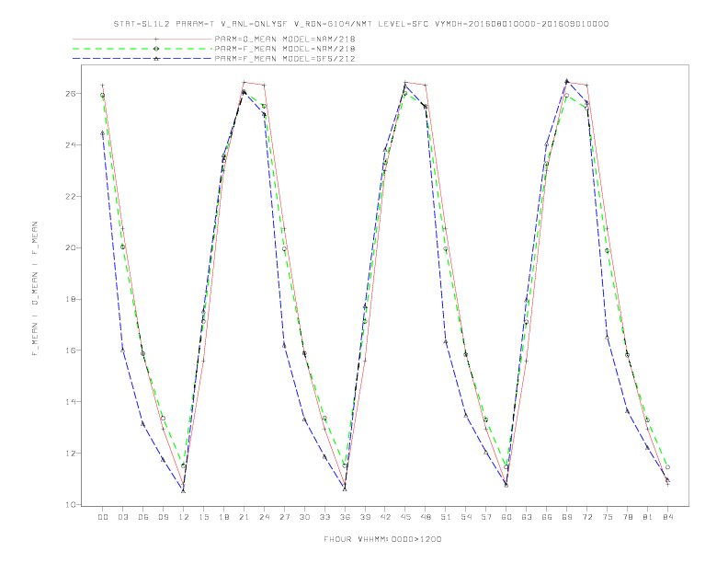Click x-axis forecast hour label 60

506,517
